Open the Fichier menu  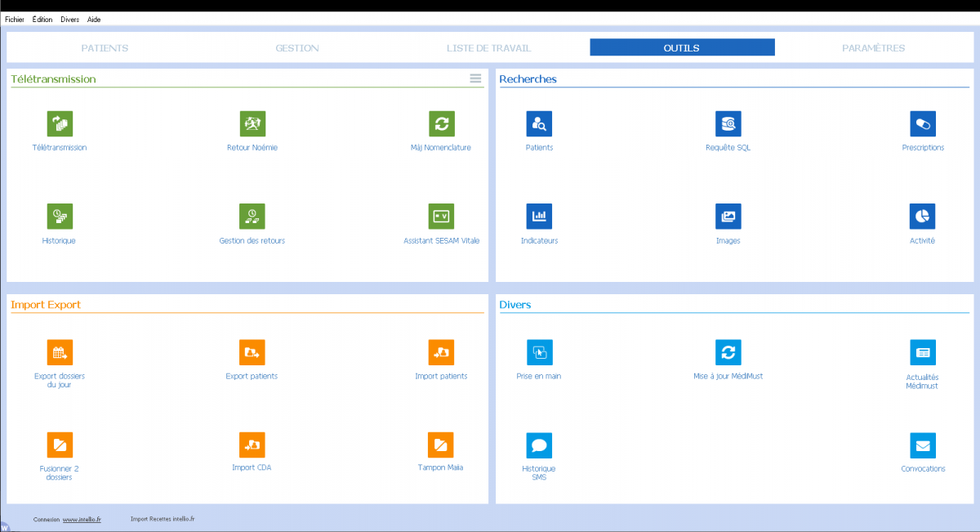14,19
